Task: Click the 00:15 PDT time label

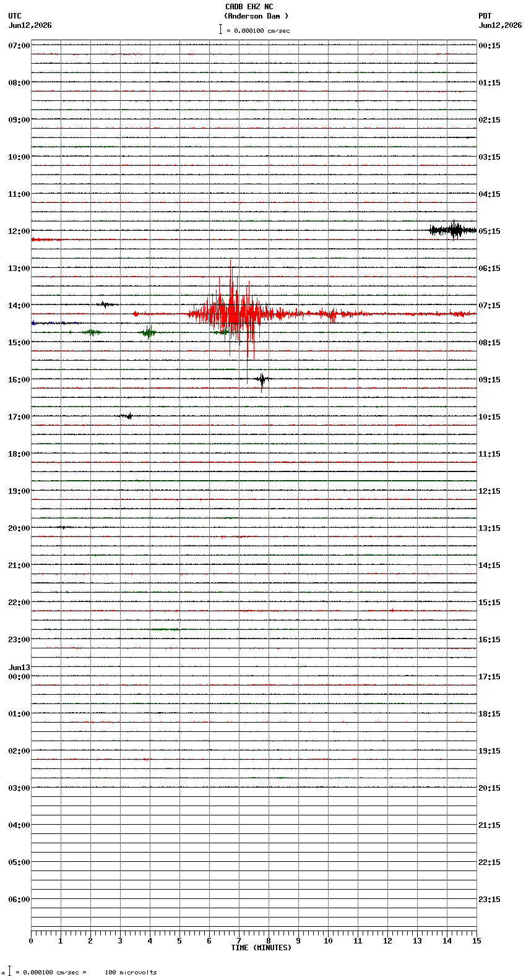Action: point(489,46)
